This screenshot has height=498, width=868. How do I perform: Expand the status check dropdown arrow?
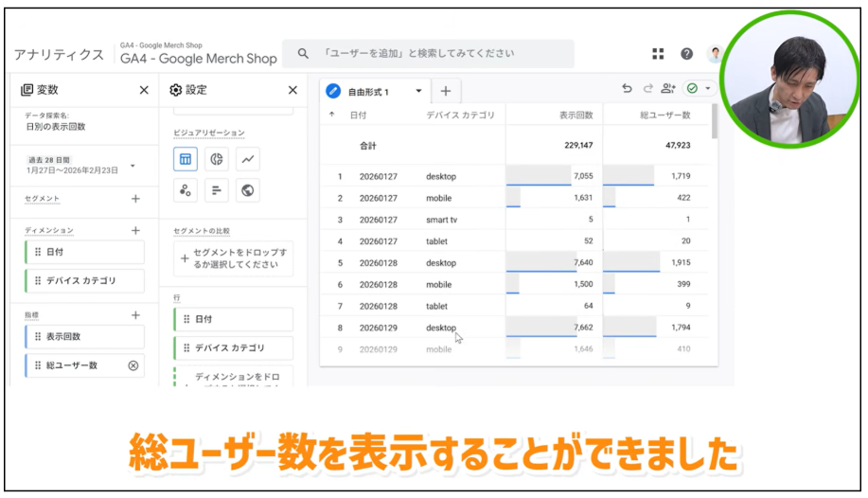[x=707, y=88]
